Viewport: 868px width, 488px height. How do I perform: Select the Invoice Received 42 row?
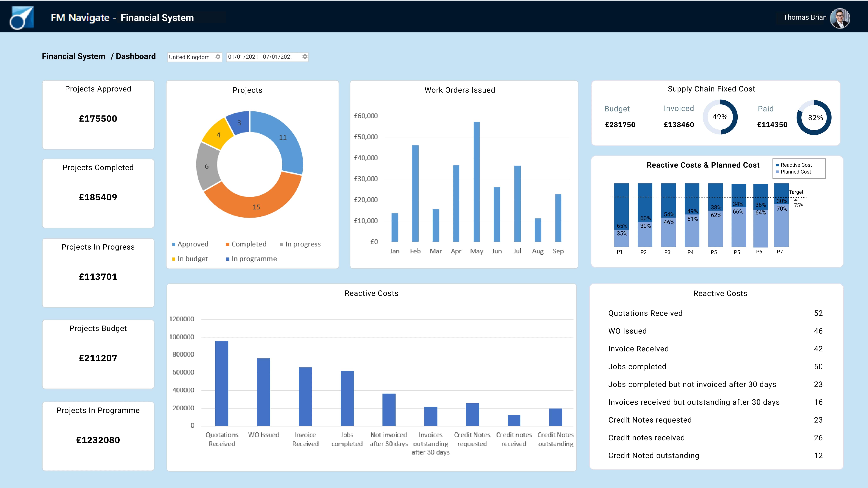(x=715, y=349)
